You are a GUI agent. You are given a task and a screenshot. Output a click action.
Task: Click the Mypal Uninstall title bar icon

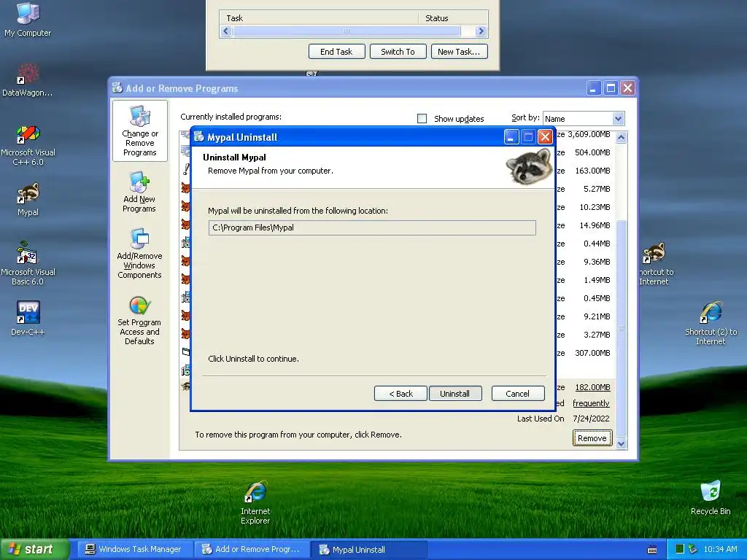[x=199, y=137]
